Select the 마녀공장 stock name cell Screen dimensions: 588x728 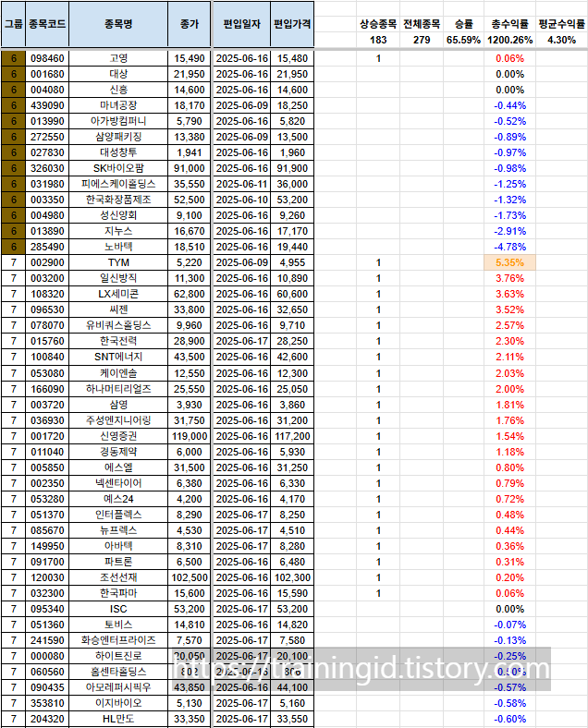coord(118,105)
